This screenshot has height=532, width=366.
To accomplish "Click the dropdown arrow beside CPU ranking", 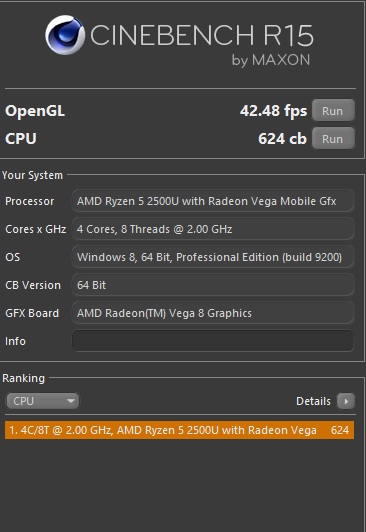I will [71, 401].
